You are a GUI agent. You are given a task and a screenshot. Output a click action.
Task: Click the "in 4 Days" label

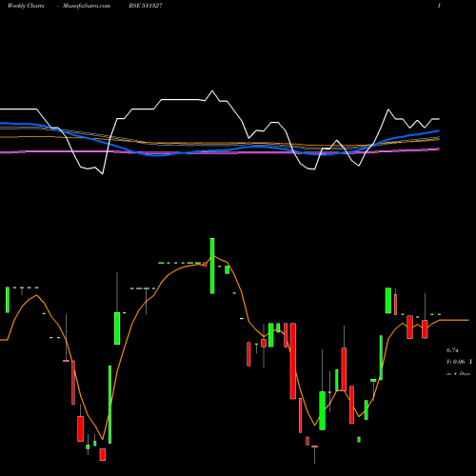tap(458, 374)
